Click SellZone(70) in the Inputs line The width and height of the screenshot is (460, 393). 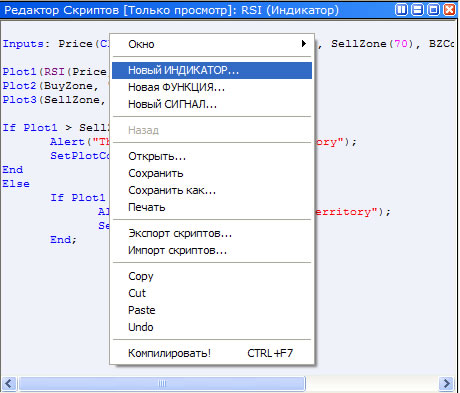(x=373, y=44)
